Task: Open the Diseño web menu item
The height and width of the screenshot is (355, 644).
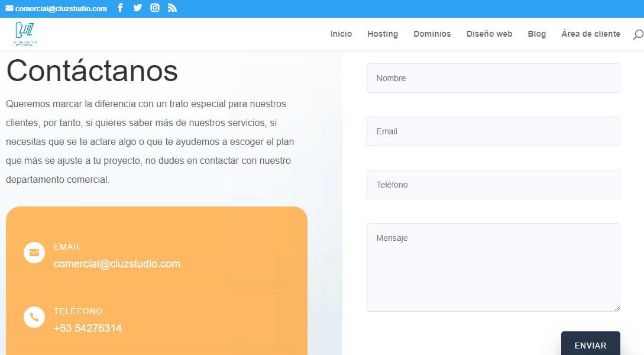Action: (489, 34)
